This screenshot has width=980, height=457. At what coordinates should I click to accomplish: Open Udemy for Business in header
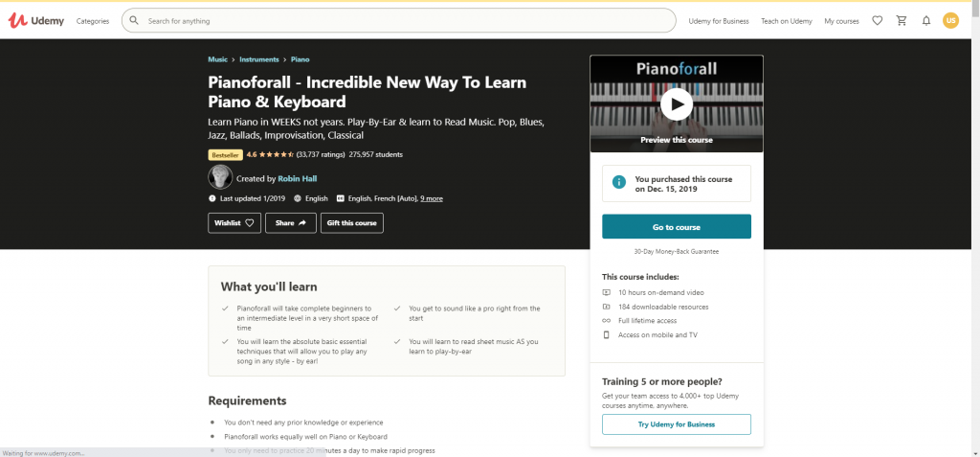[718, 21]
